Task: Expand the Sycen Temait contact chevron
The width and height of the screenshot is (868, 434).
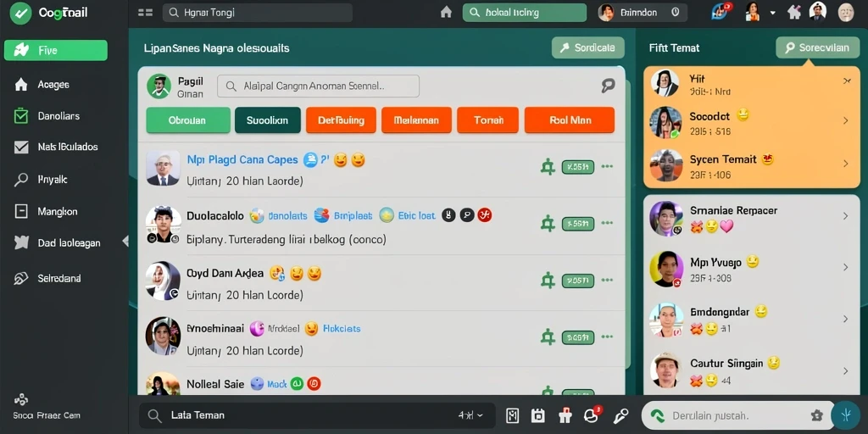Action: pyautogui.click(x=845, y=164)
